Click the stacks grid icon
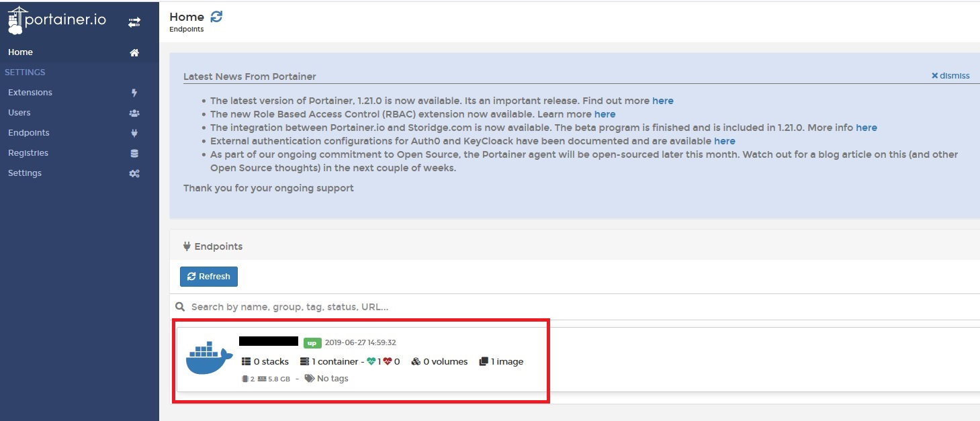 [246, 361]
